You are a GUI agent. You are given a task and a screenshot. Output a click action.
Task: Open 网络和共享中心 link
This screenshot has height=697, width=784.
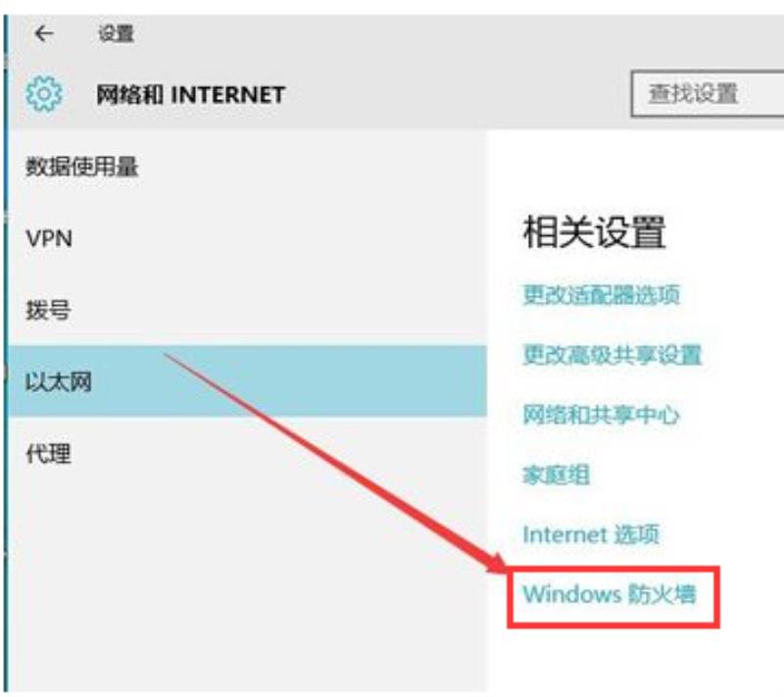(x=601, y=415)
